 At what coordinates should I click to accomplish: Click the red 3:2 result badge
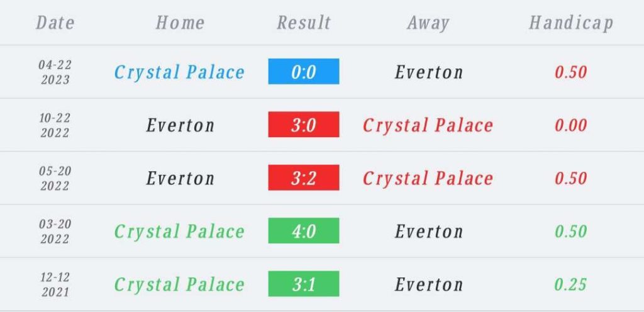(x=304, y=177)
